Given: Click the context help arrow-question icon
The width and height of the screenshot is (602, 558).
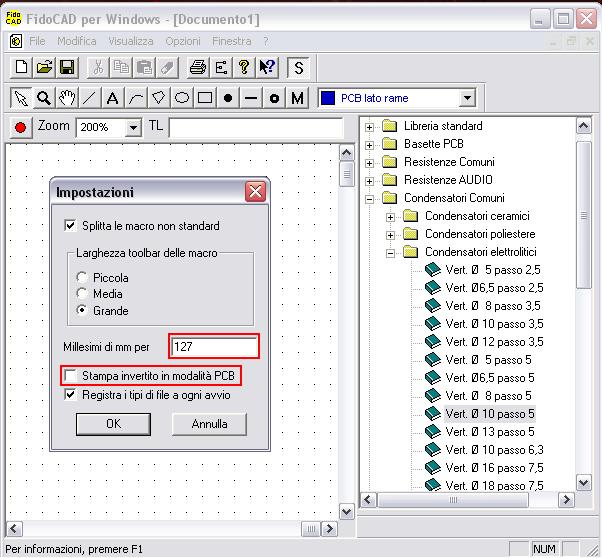Looking at the screenshot, I should [267, 67].
